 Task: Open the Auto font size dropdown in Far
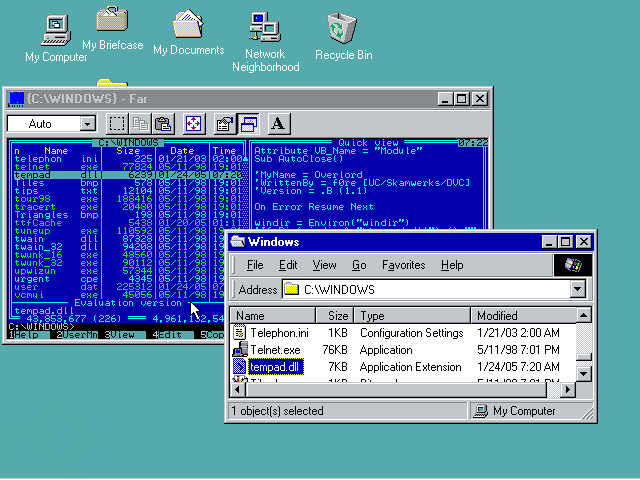click(87, 124)
